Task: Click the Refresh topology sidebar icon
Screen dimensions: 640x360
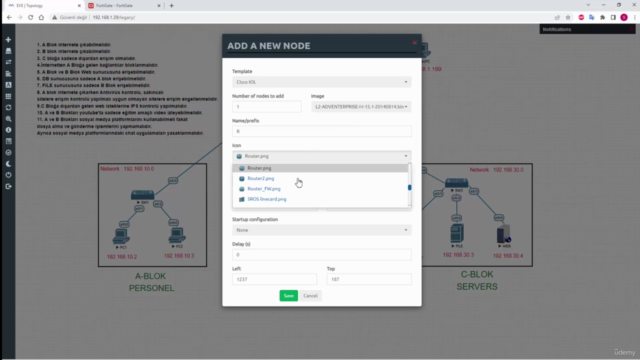Action: [x=8, y=107]
